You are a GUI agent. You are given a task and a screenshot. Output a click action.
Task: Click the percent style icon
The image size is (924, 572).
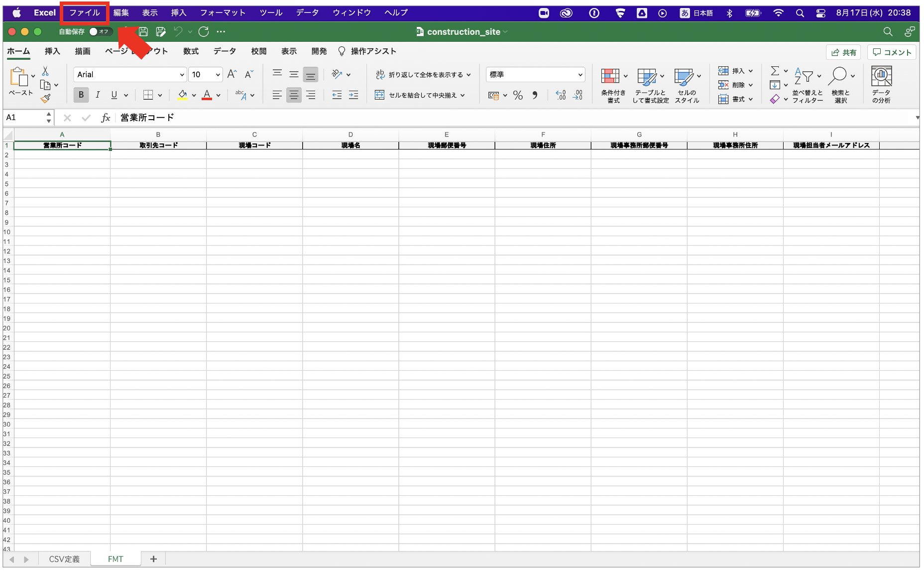tap(518, 95)
